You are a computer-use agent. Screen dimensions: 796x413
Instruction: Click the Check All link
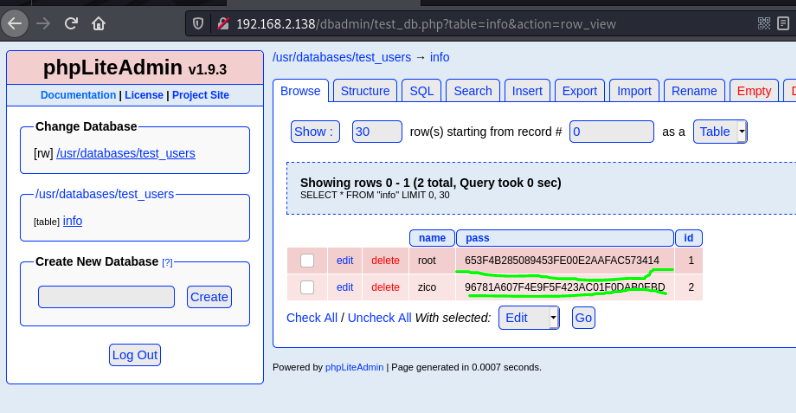[311, 318]
